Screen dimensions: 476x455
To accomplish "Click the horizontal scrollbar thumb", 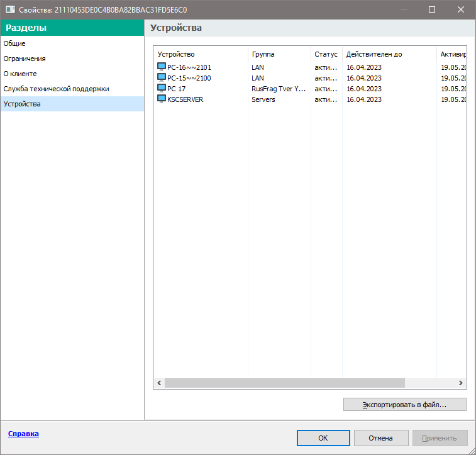I will coord(285,383).
